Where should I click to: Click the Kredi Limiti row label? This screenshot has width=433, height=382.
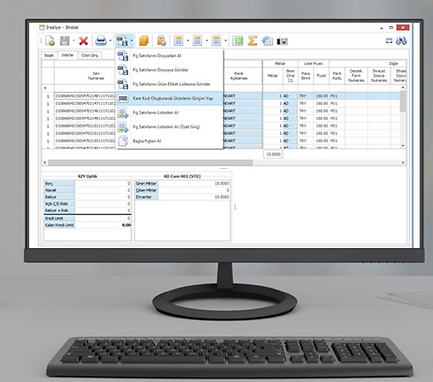[59, 218]
